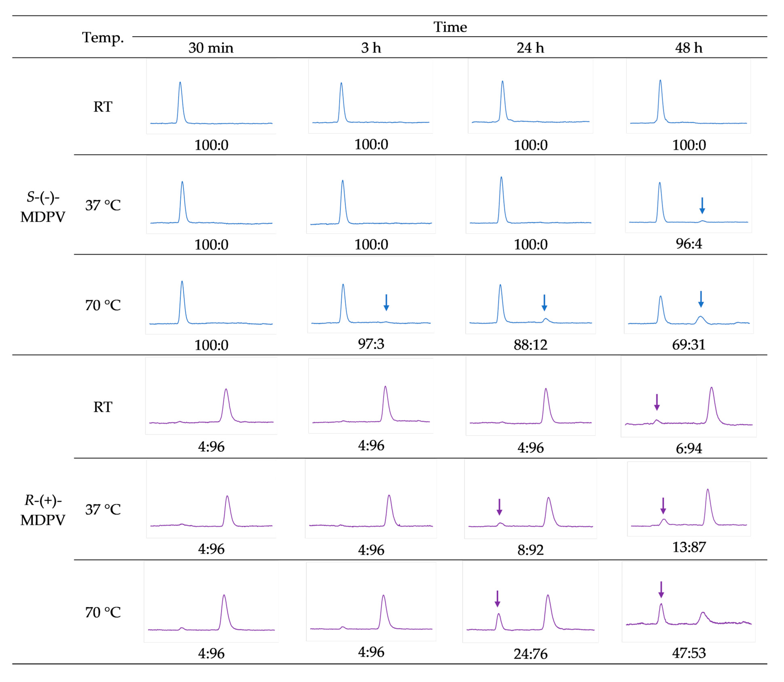Click the 24:76 ratio value
This screenshot has width=784, height=682.
530,654
